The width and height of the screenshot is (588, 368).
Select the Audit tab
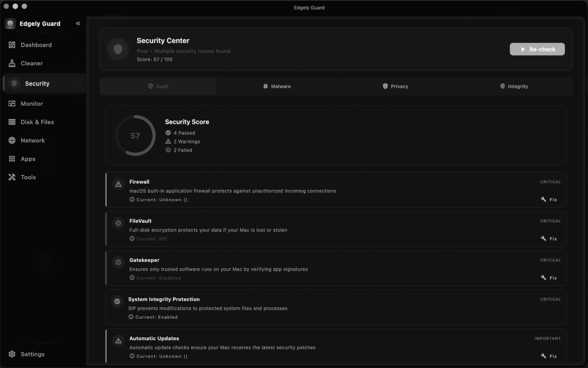tap(158, 86)
